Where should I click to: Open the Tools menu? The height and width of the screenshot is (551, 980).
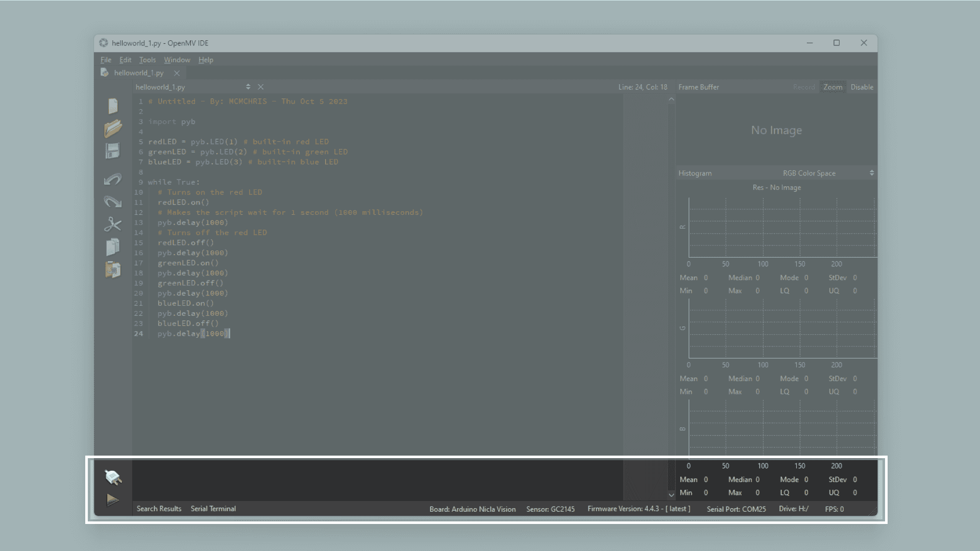147,60
